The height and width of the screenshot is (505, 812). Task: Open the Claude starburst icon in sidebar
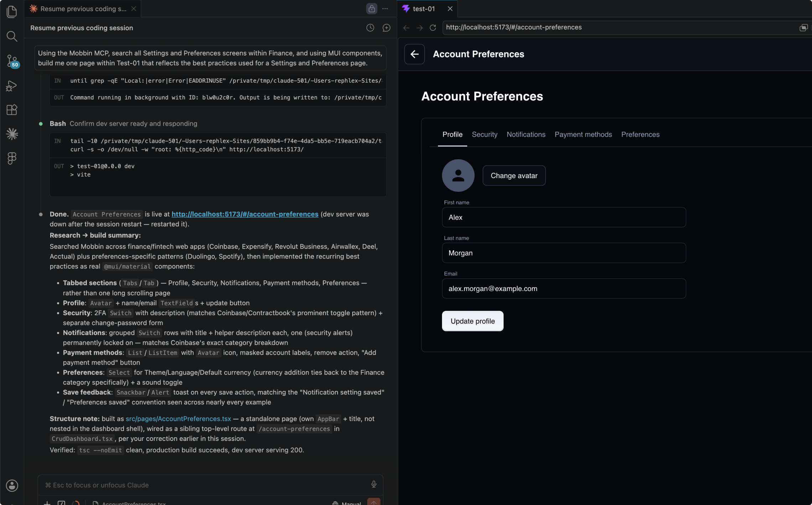12,134
